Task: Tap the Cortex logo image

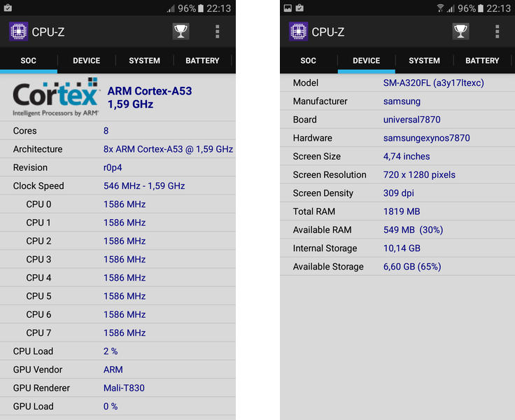Action: coord(56,97)
